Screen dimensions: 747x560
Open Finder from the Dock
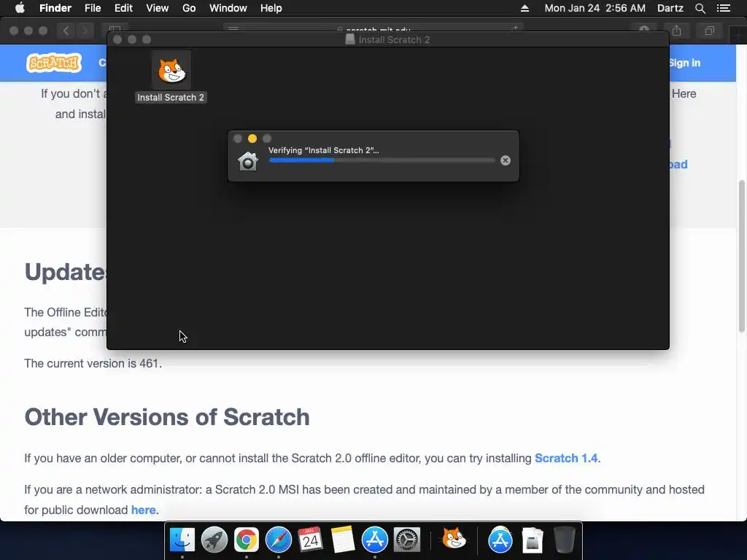click(182, 540)
